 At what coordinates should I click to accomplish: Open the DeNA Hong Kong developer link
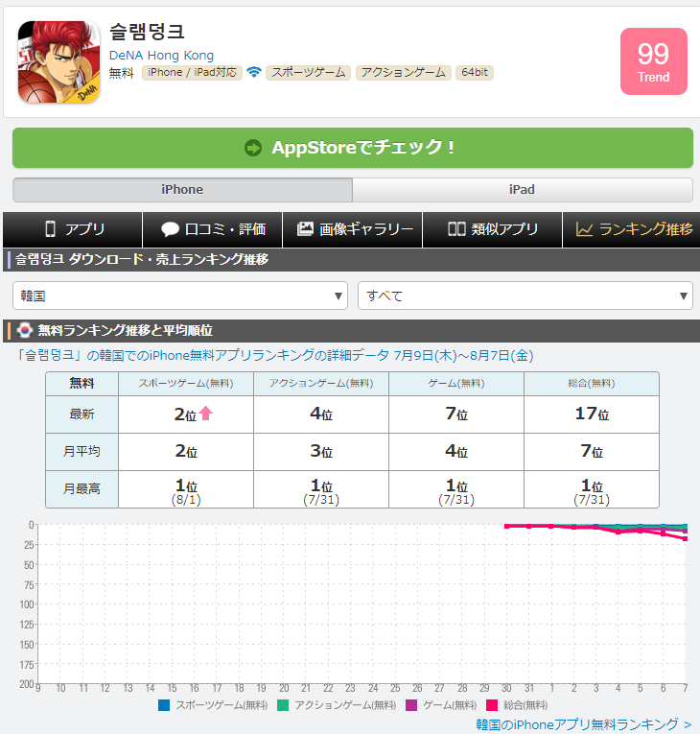[x=161, y=56]
